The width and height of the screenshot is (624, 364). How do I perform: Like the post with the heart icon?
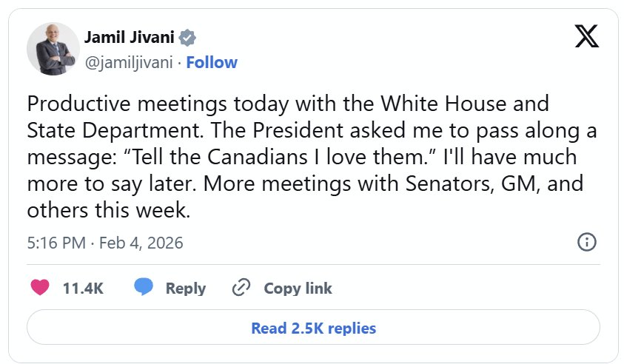[40, 288]
